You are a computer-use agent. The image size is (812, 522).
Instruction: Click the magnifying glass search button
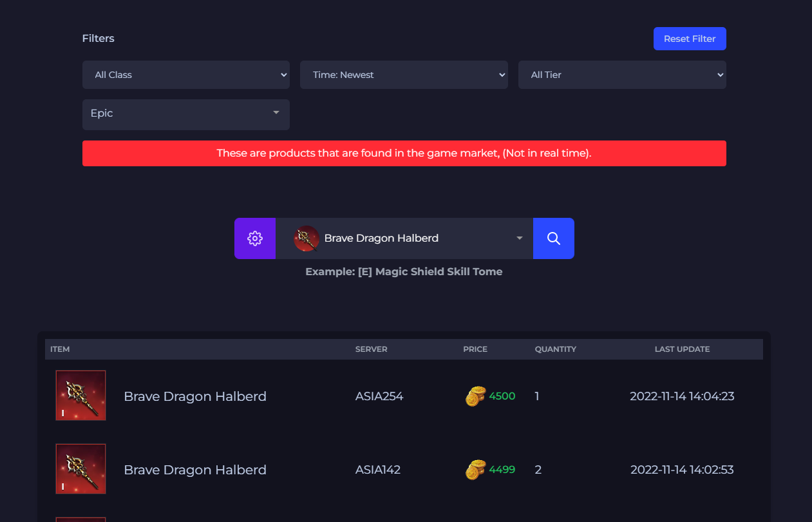(554, 238)
